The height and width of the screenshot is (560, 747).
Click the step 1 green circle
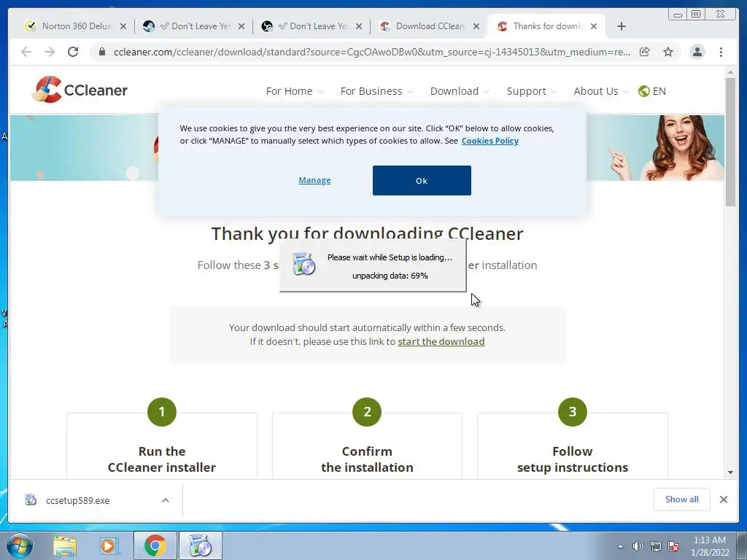(162, 412)
